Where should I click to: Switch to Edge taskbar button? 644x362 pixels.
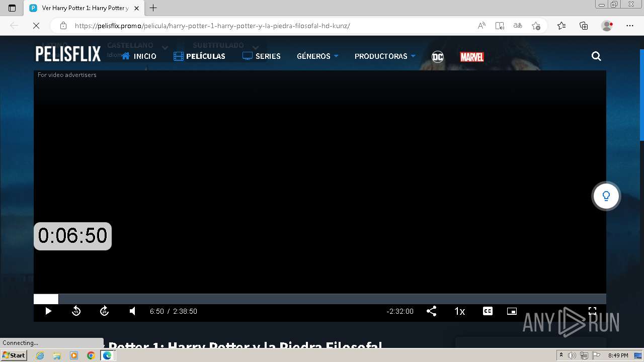108,355
